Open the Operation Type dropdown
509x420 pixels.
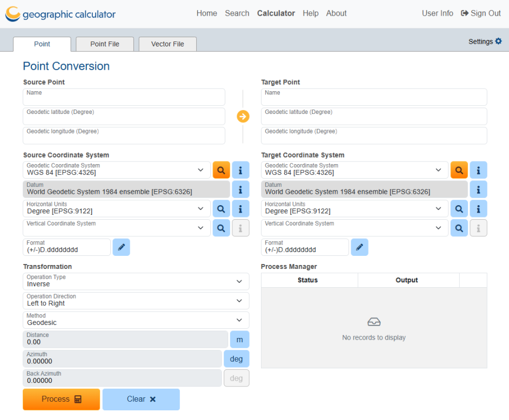tap(136, 281)
